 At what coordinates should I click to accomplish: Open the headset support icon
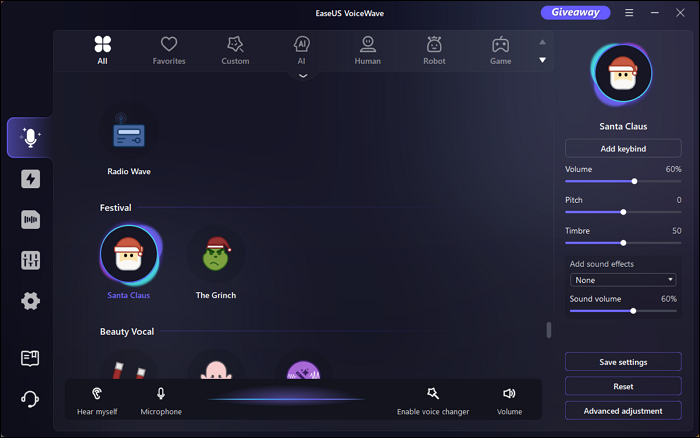[x=30, y=399]
